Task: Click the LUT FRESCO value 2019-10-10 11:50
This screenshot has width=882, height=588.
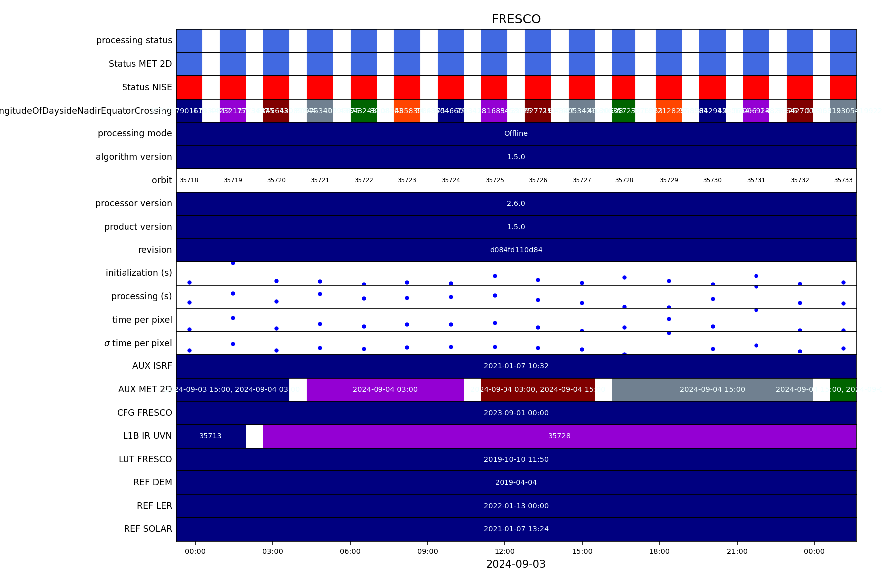Action: (x=516, y=460)
